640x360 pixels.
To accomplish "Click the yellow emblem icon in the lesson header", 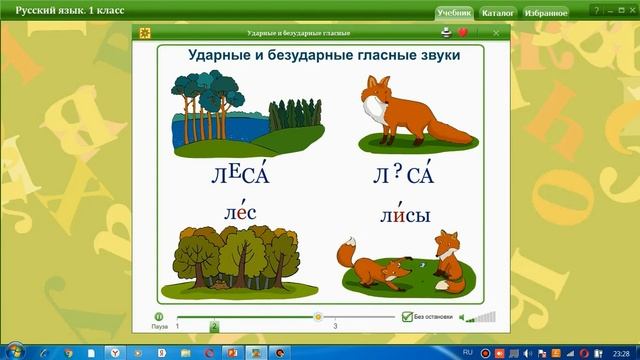I will [x=145, y=33].
